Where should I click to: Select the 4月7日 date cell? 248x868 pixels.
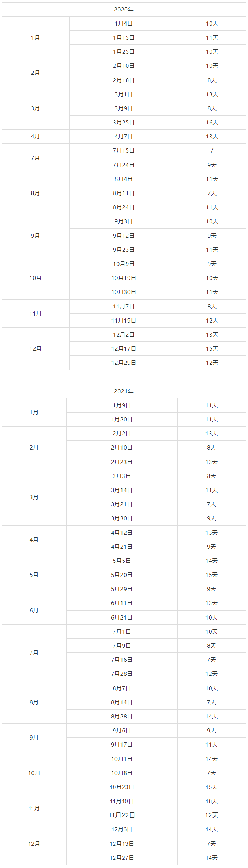click(124, 137)
